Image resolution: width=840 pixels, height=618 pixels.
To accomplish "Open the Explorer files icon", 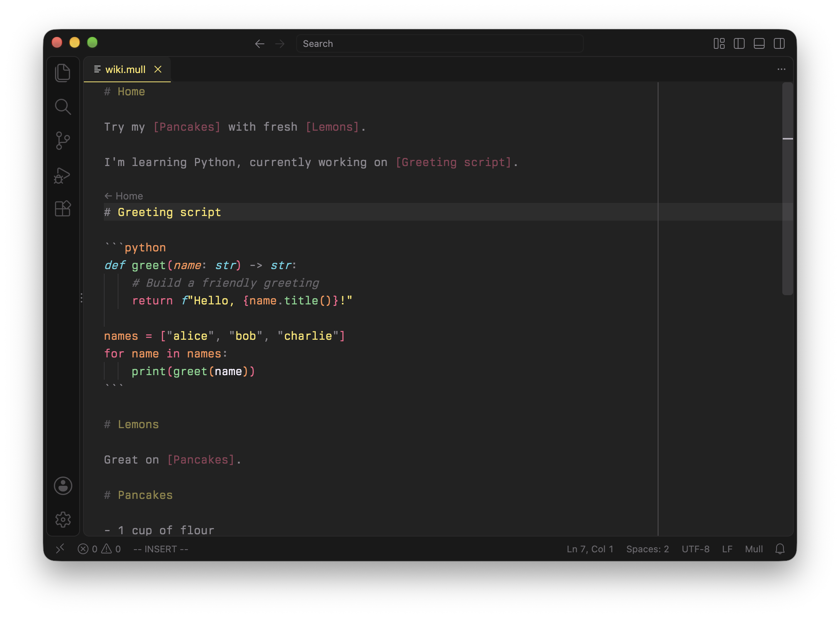I will [63, 73].
